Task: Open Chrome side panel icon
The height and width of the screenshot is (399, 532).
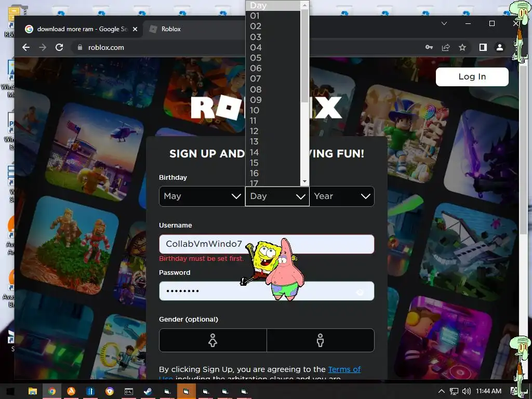Action: pyautogui.click(x=483, y=47)
